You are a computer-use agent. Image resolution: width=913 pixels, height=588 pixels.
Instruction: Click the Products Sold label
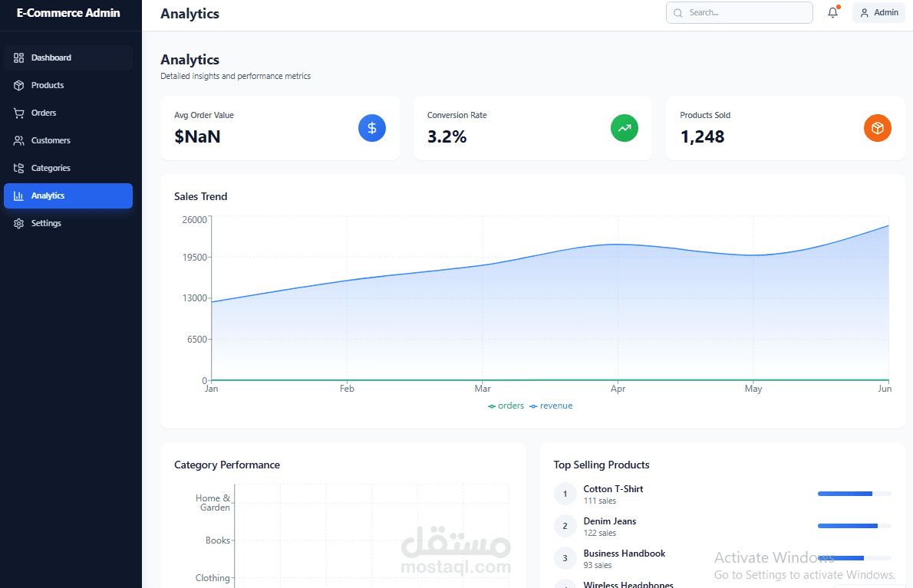point(705,115)
